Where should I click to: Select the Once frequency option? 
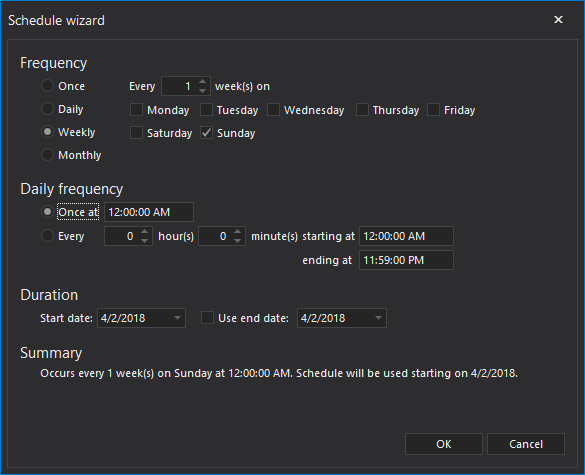pos(47,86)
